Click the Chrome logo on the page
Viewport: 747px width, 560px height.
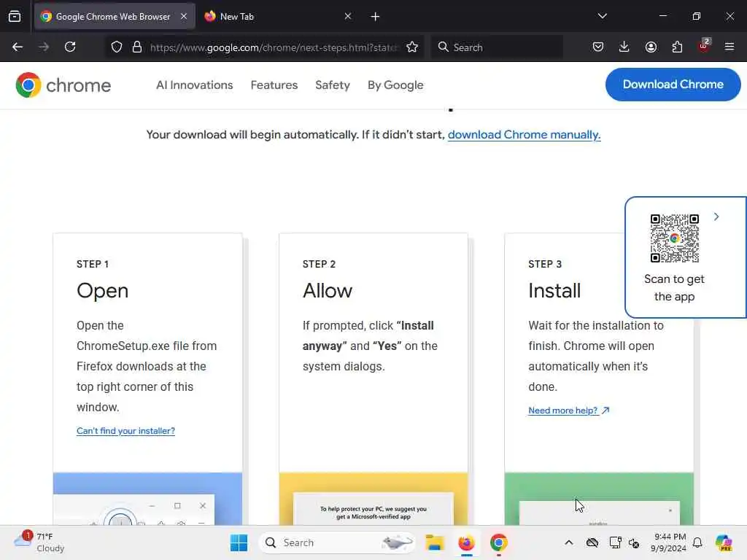tap(63, 85)
